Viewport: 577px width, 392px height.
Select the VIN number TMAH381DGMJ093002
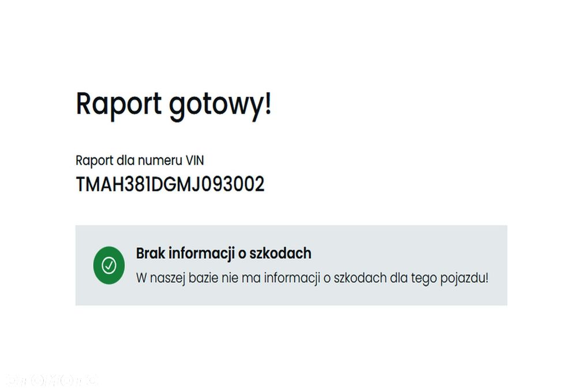coord(170,184)
